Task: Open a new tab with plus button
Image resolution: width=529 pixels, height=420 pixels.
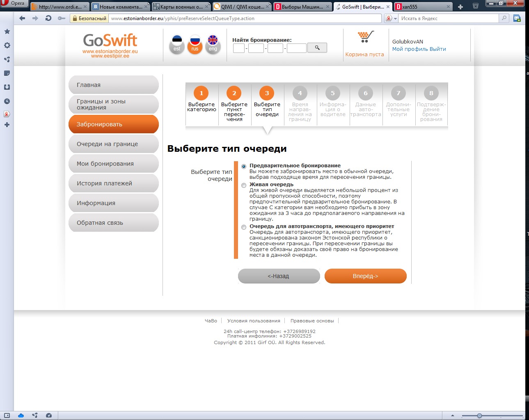Action: pos(460,7)
